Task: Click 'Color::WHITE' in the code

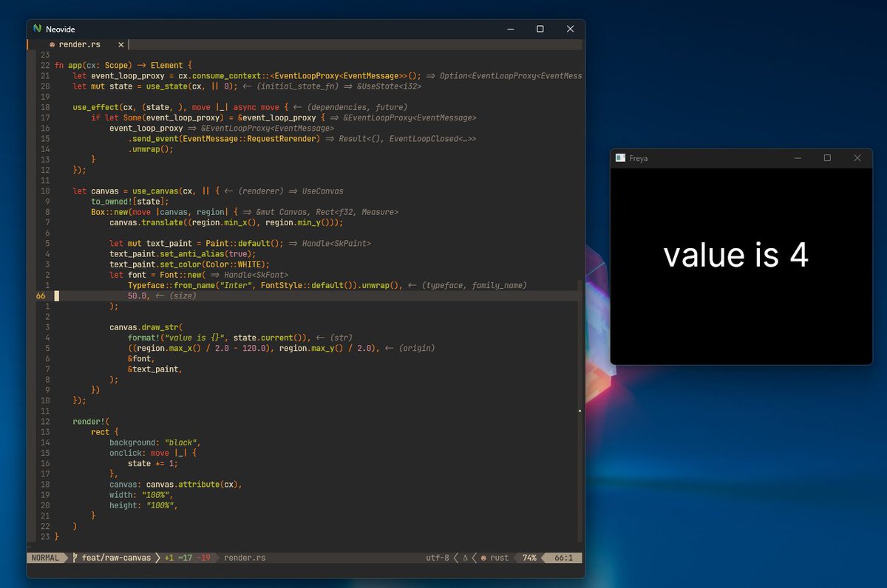Action: (234, 264)
